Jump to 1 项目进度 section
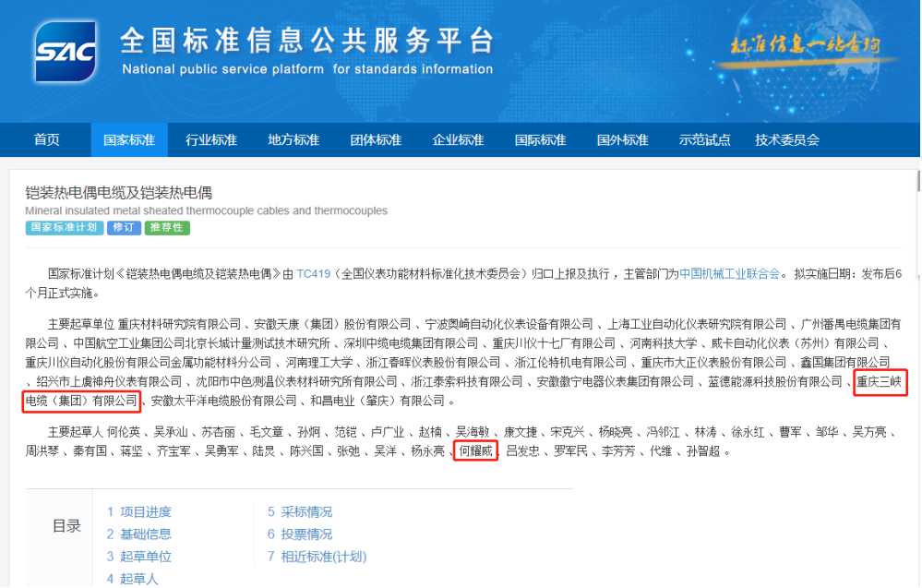922x588 pixels. 138,512
